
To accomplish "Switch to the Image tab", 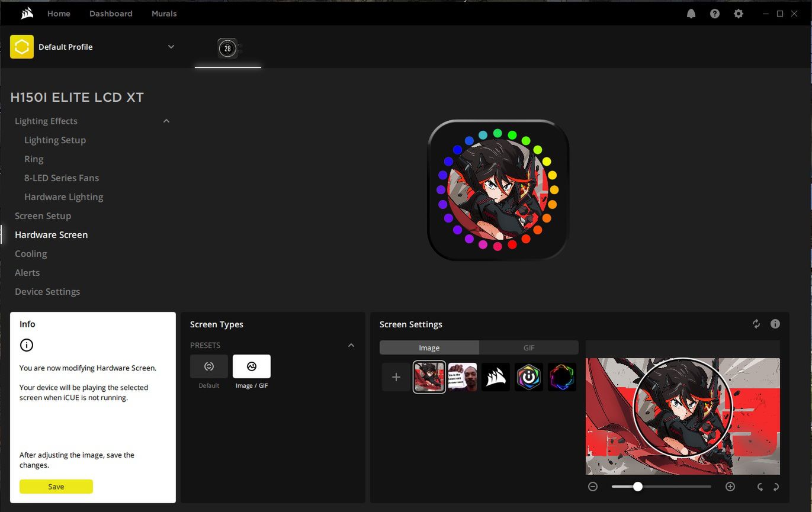I will [x=429, y=347].
